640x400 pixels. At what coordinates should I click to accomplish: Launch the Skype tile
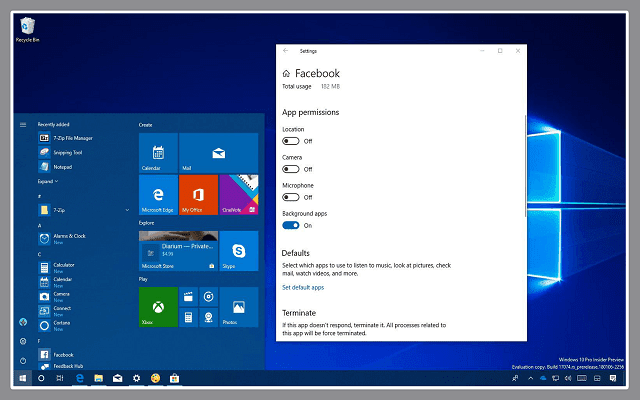(239, 250)
